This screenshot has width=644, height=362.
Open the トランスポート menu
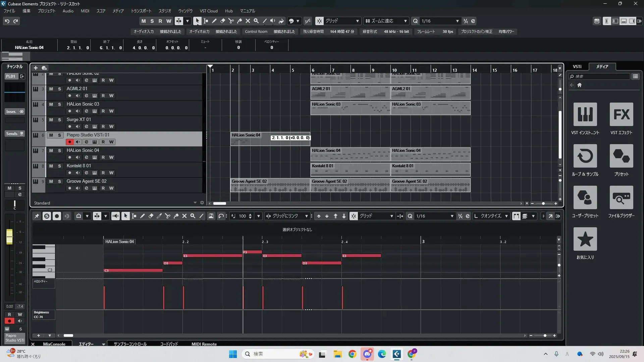pyautogui.click(x=141, y=11)
